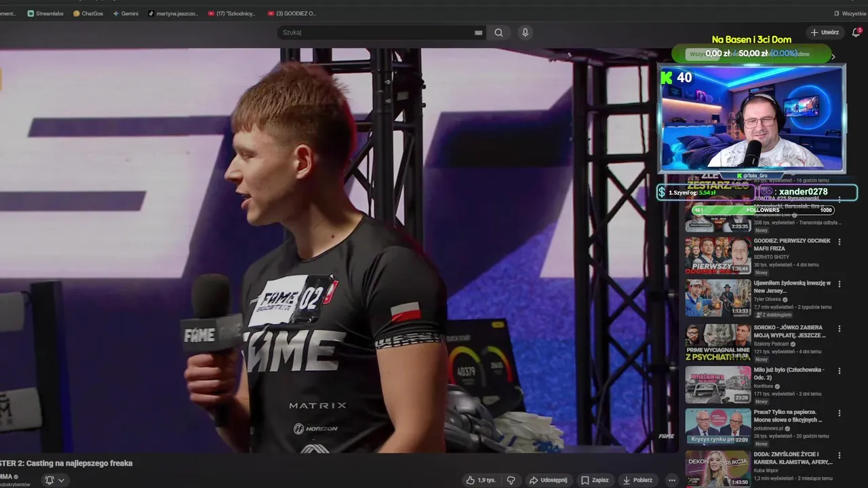This screenshot has width=868, height=488.
Task: Click the Z dubbingiem badge
Action: pyautogui.click(x=773, y=314)
